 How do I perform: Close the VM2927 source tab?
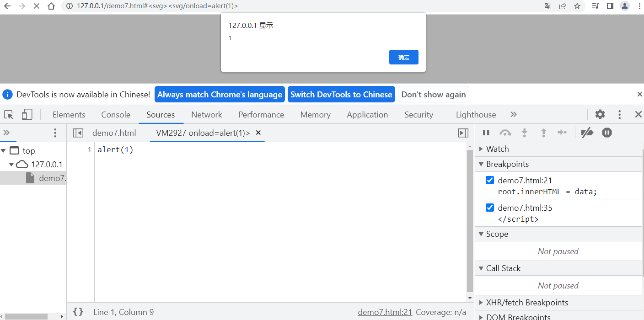[258, 133]
